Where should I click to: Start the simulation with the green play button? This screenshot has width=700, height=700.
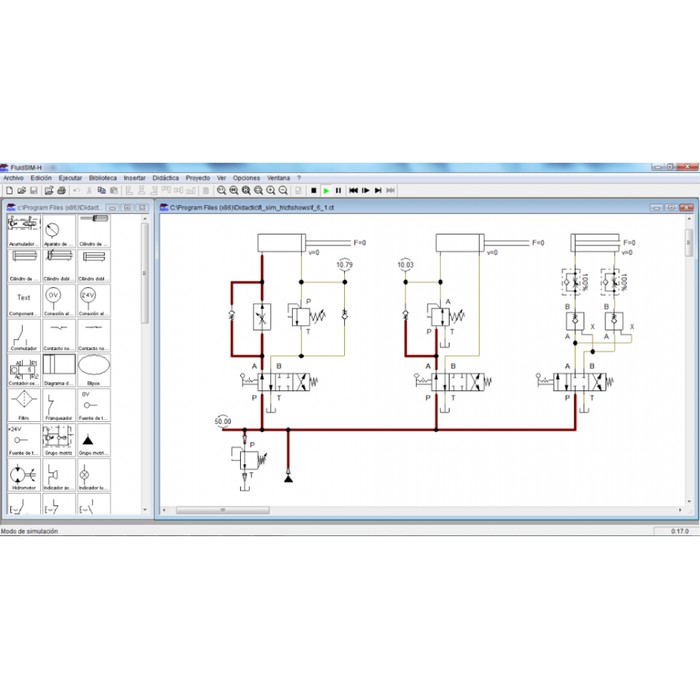coord(326,190)
